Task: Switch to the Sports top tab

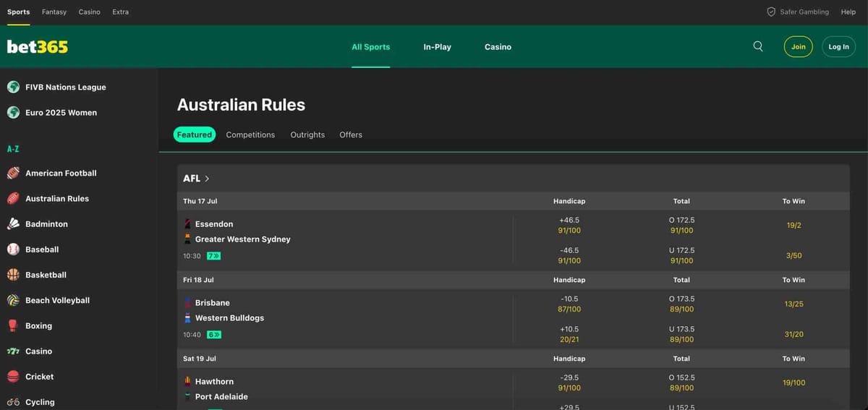Action: click(19, 12)
